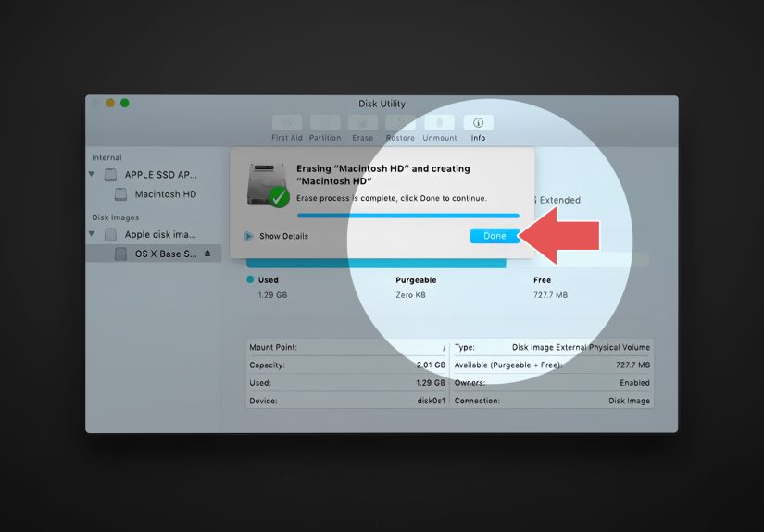Select Apple disk ima... in sidebar
Image resolution: width=764 pixels, height=532 pixels.
pyautogui.click(x=160, y=235)
